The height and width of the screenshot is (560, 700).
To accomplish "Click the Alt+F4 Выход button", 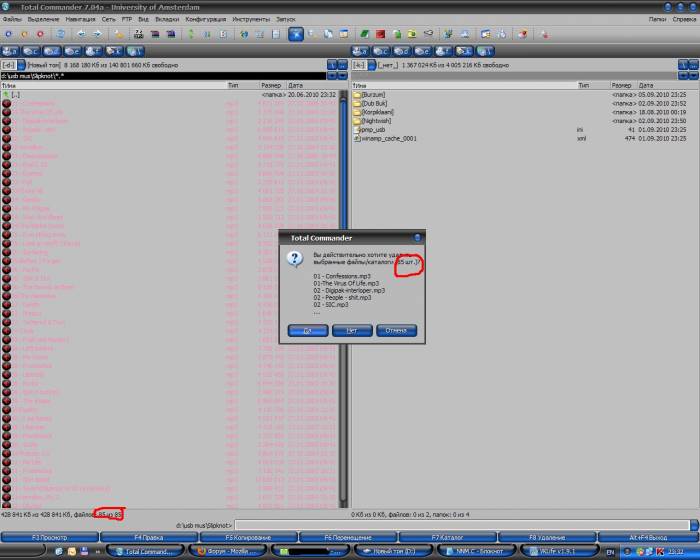I will click(x=648, y=537).
